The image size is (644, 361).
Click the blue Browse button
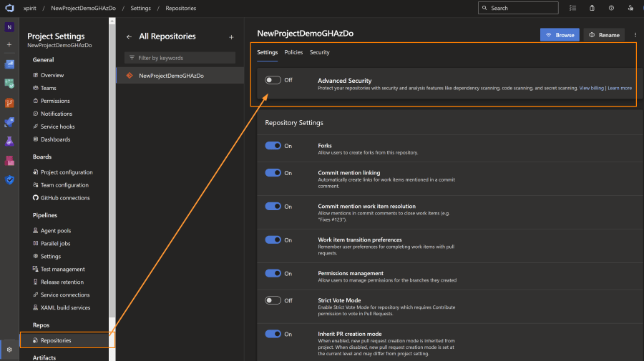coord(560,34)
